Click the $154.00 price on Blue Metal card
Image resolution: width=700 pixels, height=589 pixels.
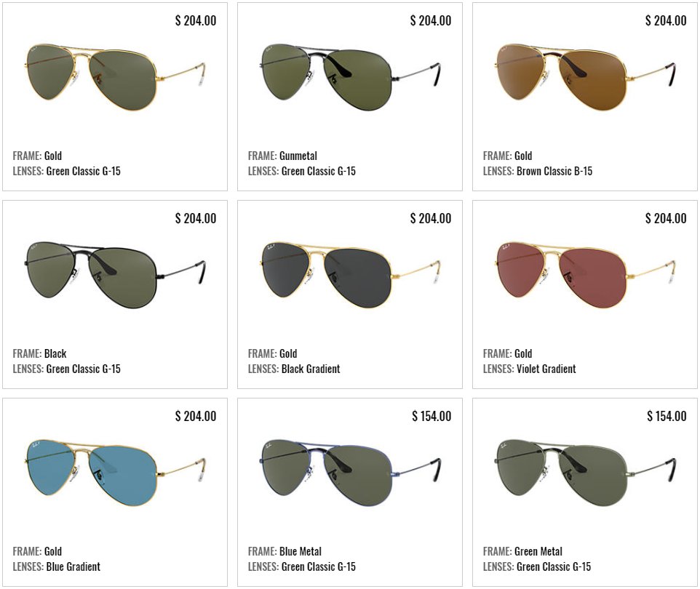431,417
